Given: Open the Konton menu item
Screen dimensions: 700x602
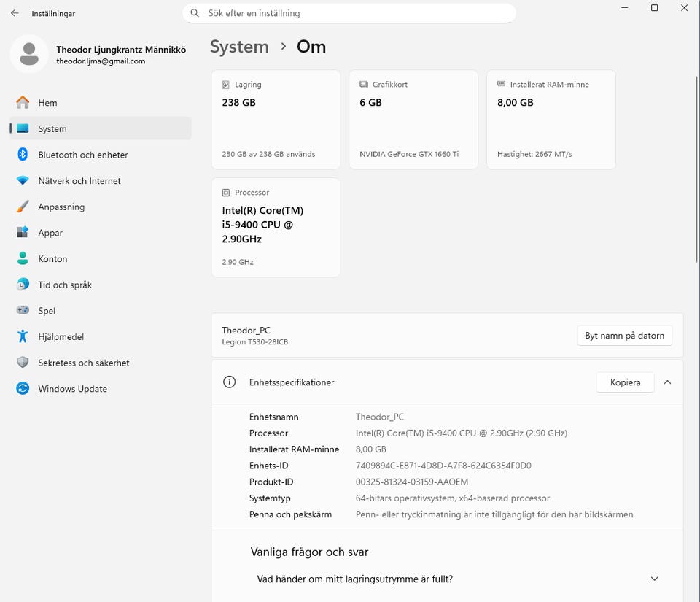Looking at the screenshot, I should click(52, 259).
